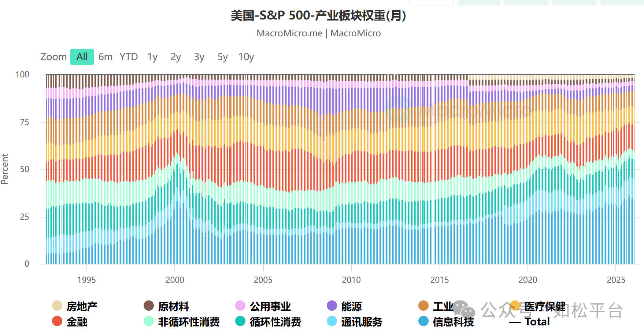This screenshot has height=336, width=644.
Task: Toggle the 原材料 brown legend marker
Action: [x=149, y=306]
